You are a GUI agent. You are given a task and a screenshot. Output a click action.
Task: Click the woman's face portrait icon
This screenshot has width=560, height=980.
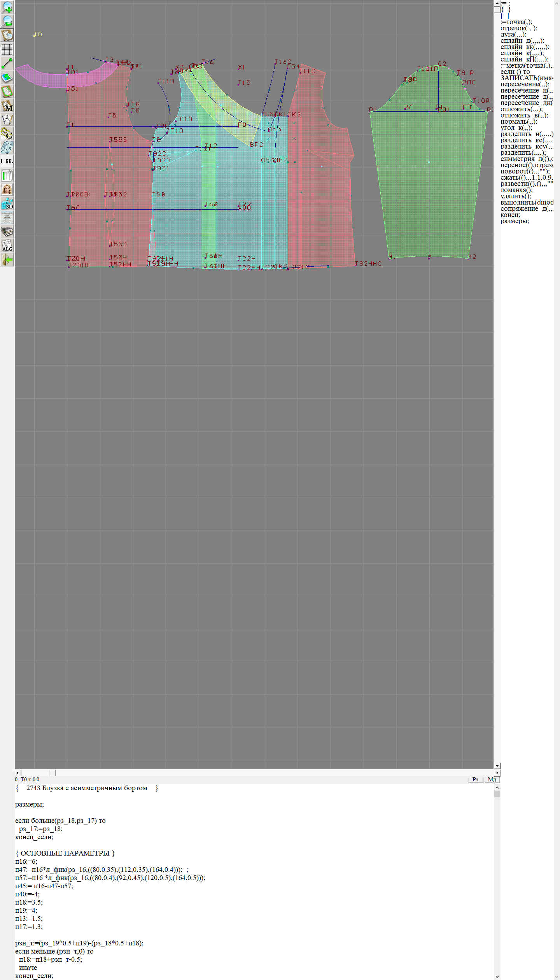tap(7, 189)
